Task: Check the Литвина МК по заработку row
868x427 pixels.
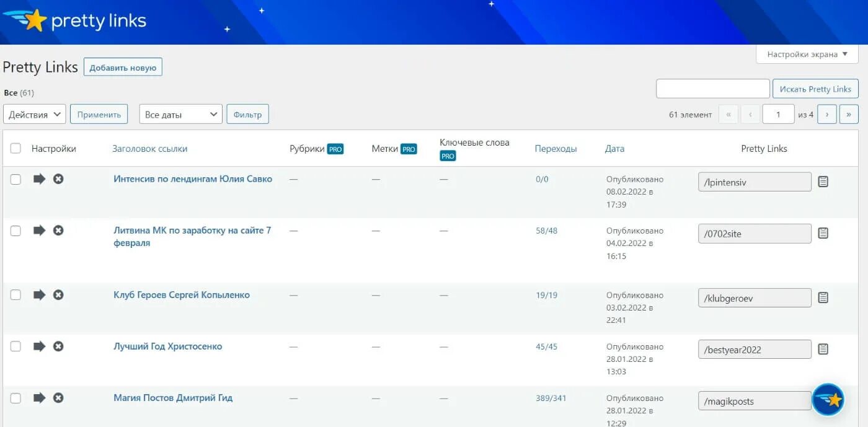Action: 15,231
